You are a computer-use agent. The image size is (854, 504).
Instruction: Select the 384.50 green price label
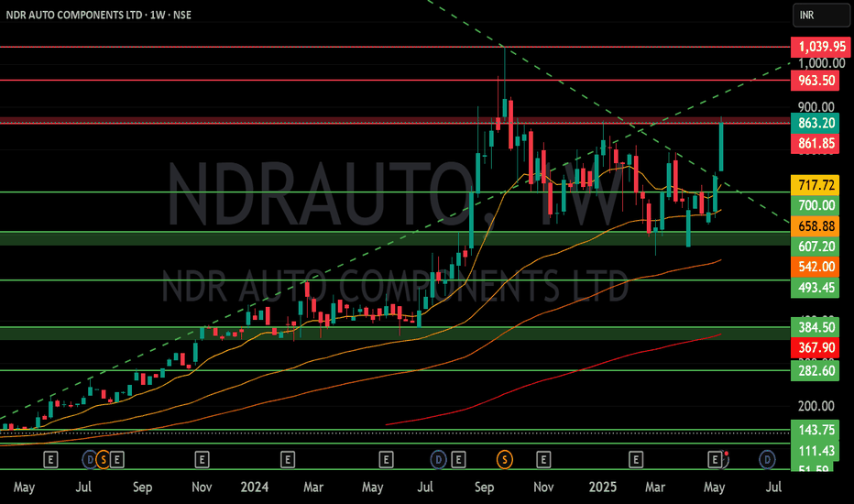click(816, 327)
